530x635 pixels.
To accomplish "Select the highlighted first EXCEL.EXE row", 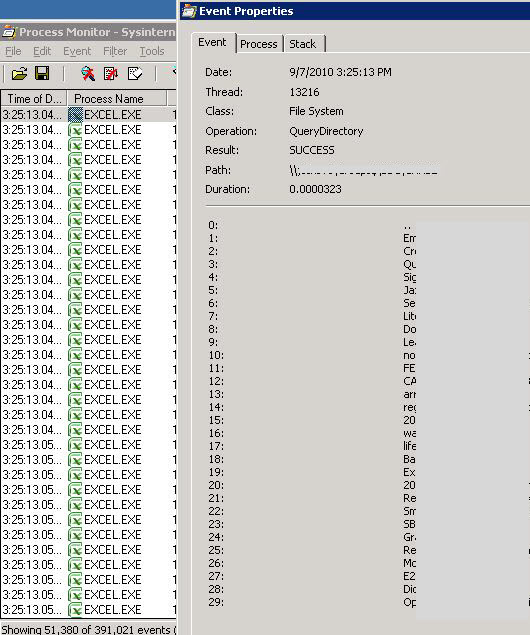I will pyautogui.click(x=89, y=115).
